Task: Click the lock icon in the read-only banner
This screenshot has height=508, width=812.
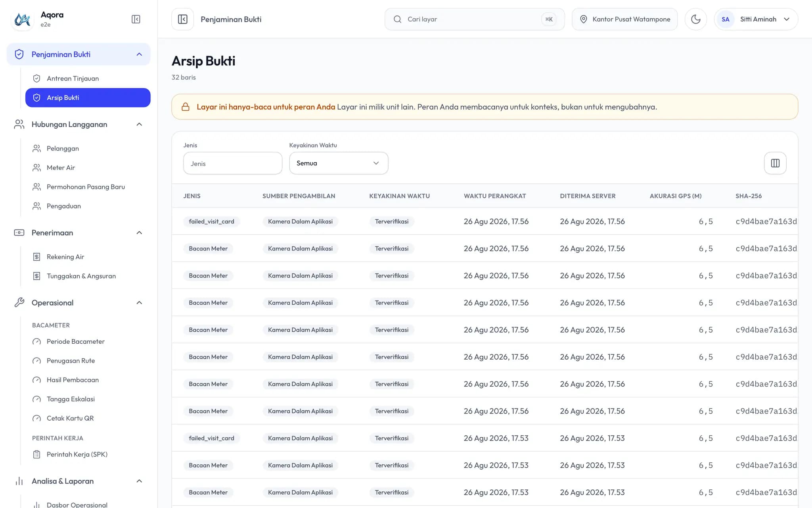Action: point(186,107)
